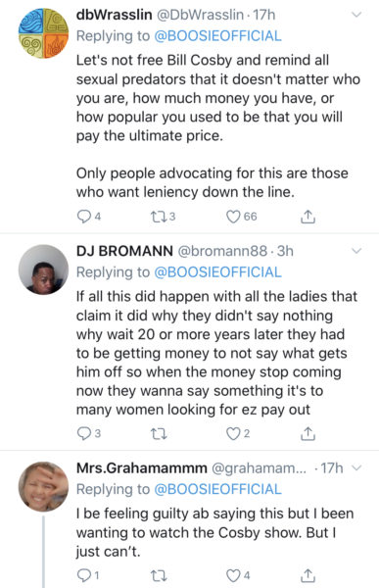This screenshot has width=379, height=588.
Task: Open the @bromann88 profile handle
Action: coord(222,251)
